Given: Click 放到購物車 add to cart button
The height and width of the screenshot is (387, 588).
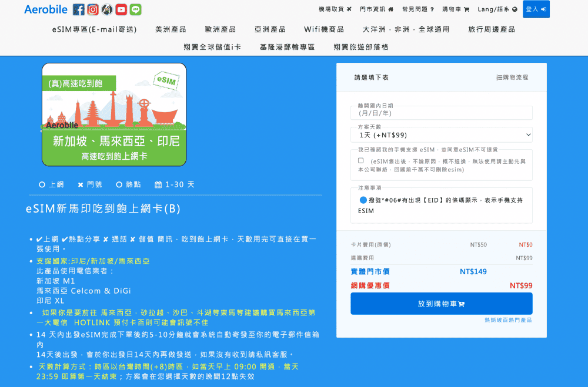Looking at the screenshot, I should click(442, 304).
